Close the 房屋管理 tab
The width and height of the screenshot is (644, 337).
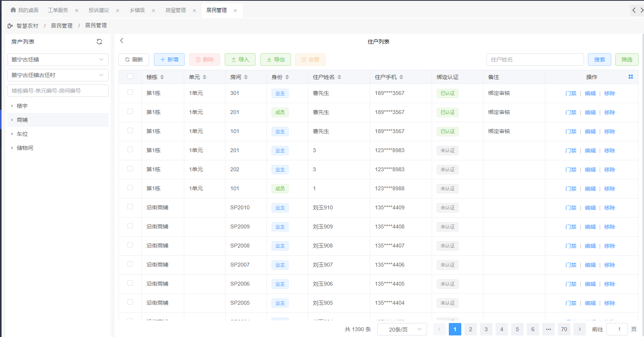point(194,11)
